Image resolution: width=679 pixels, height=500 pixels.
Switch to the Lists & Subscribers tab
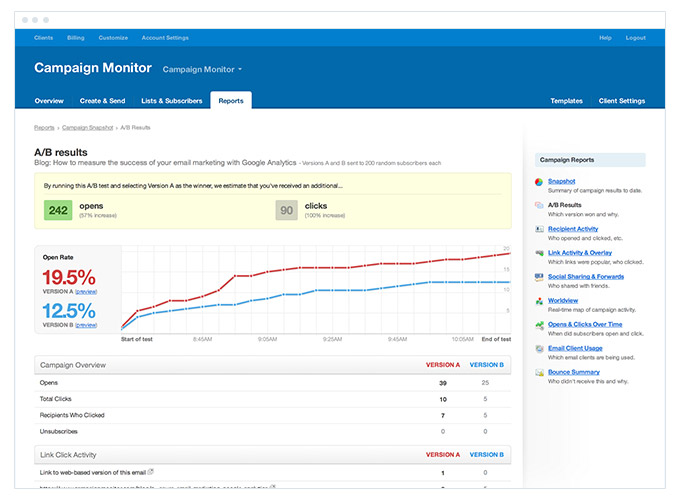(x=171, y=101)
